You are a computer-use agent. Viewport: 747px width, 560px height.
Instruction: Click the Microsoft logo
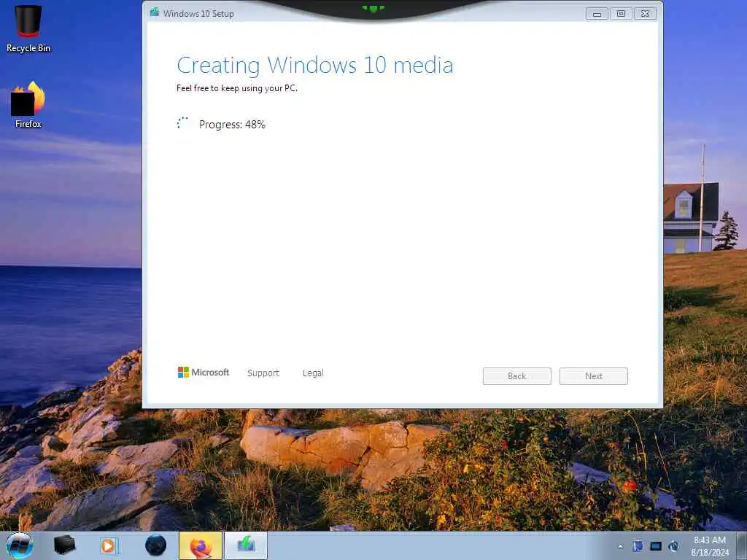click(x=204, y=373)
